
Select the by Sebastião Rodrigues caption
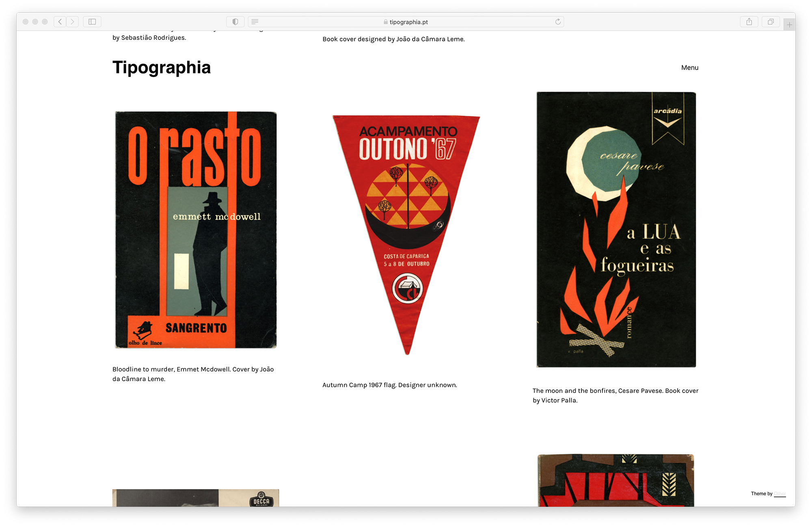[149, 38]
